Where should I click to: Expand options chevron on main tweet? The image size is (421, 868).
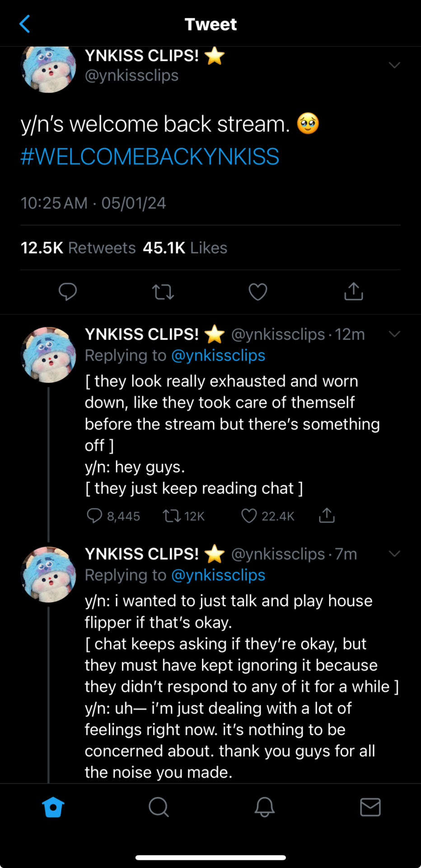point(394,65)
